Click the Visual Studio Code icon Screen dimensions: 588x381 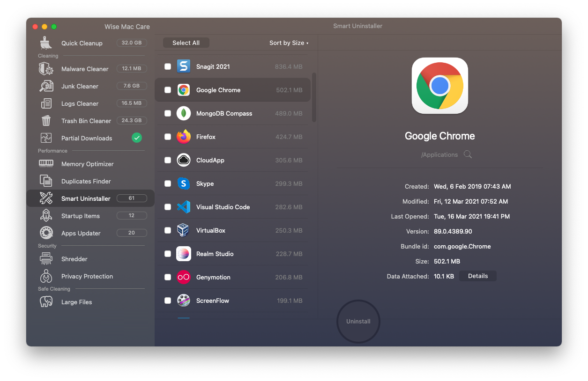pos(184,207)
